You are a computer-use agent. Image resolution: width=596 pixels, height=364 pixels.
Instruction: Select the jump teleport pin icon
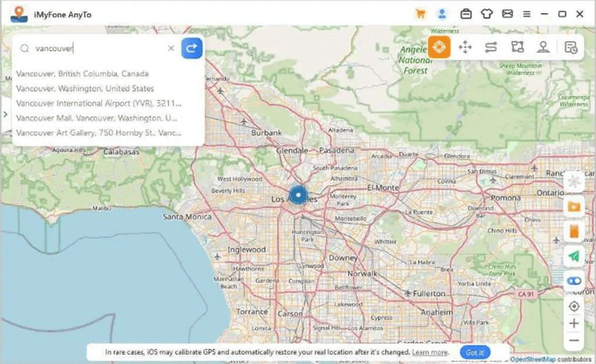coord(543,47)
